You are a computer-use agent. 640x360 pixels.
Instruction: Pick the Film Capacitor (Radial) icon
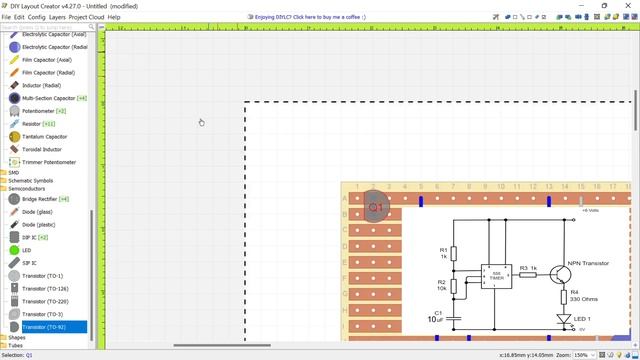coord(14,73)
